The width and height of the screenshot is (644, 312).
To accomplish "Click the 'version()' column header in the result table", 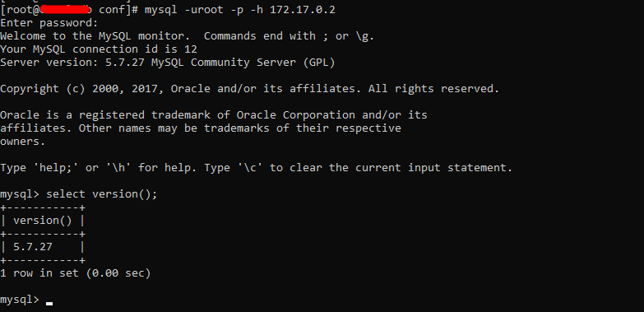I will click(x=42, y=221).
